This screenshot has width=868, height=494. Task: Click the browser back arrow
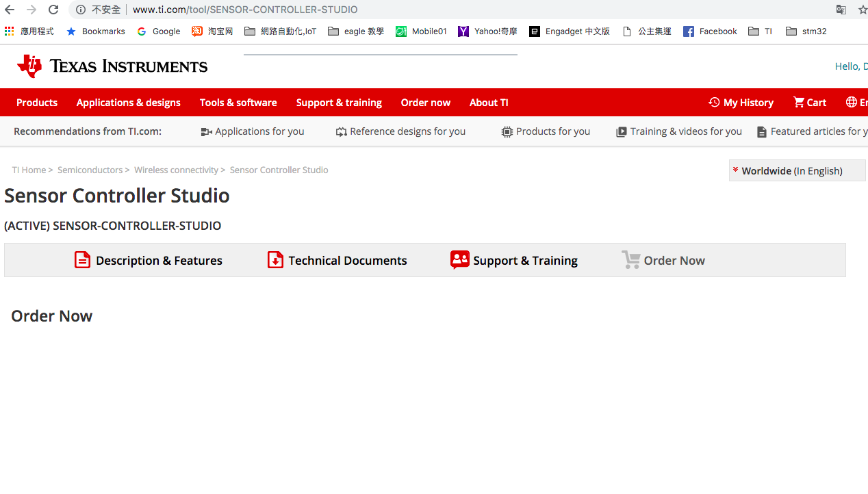tap(10, 10)
